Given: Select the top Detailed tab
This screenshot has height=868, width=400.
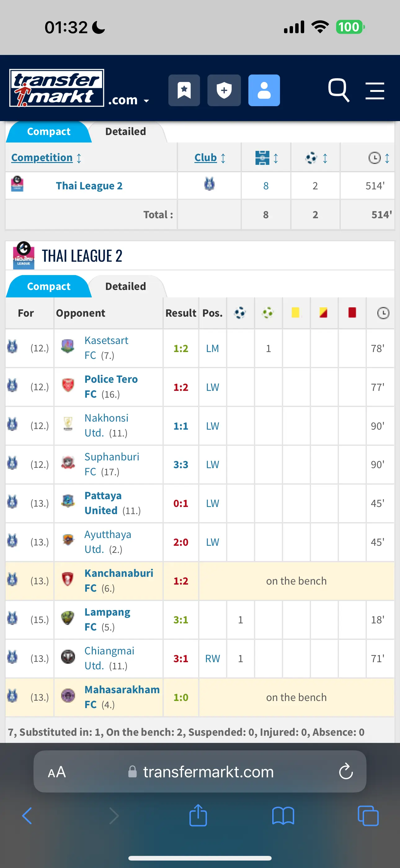Looking at the screenshot, I should (126, 131).
